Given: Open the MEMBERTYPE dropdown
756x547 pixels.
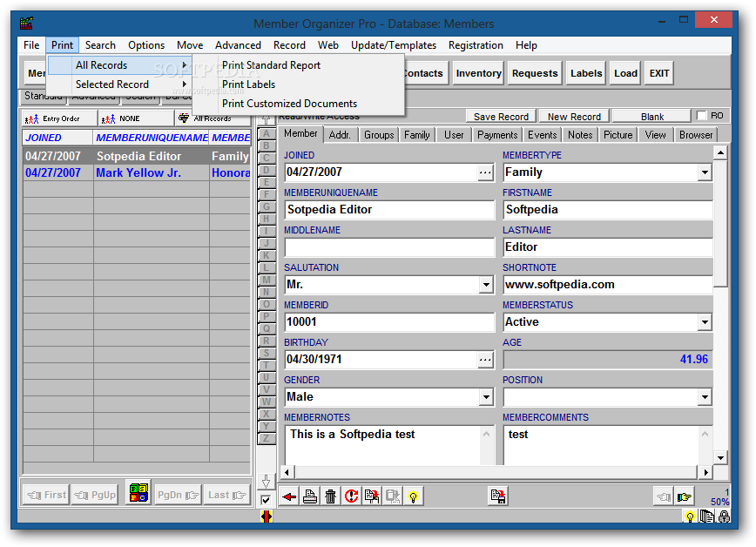Looking at the screenshot, I should click(705, 172).
